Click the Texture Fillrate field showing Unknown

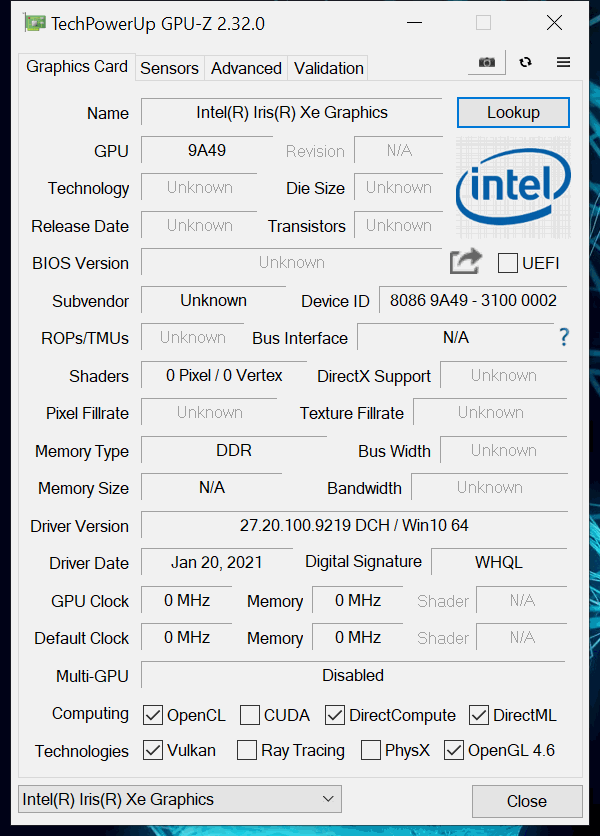(x=491, y=413)
